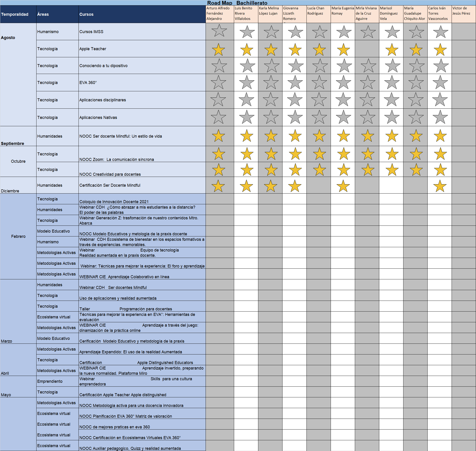
Task: Click Luis Benito's gold star in Certificación Ser Docente Mindful row
Action: click(246, 186)
